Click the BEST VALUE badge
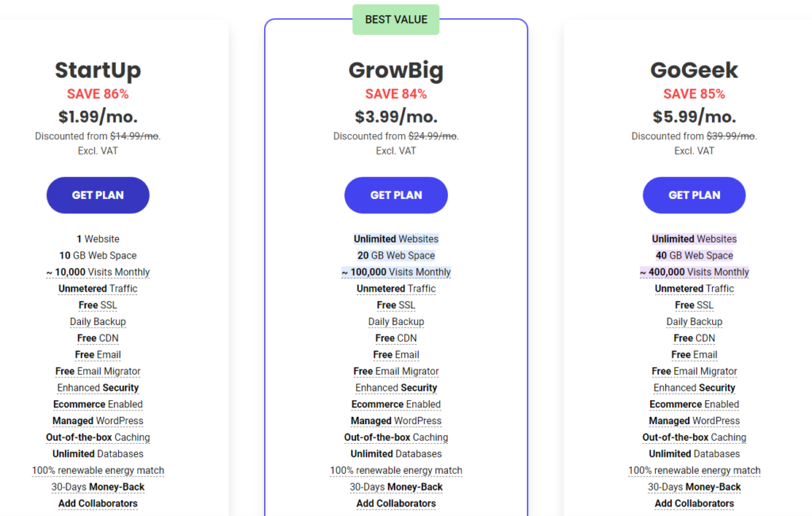This screenshot has height=516, width=812. (x=396, y=20)
